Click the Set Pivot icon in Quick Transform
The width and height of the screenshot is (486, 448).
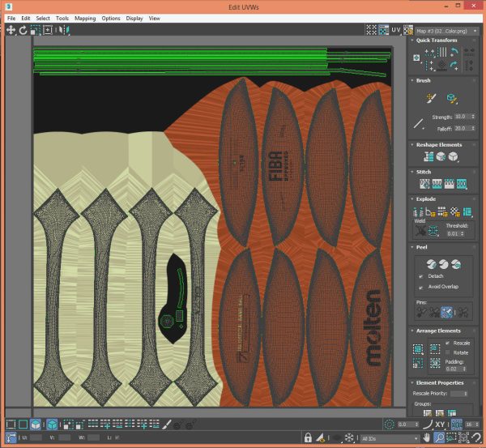click(x=416, y=58)
